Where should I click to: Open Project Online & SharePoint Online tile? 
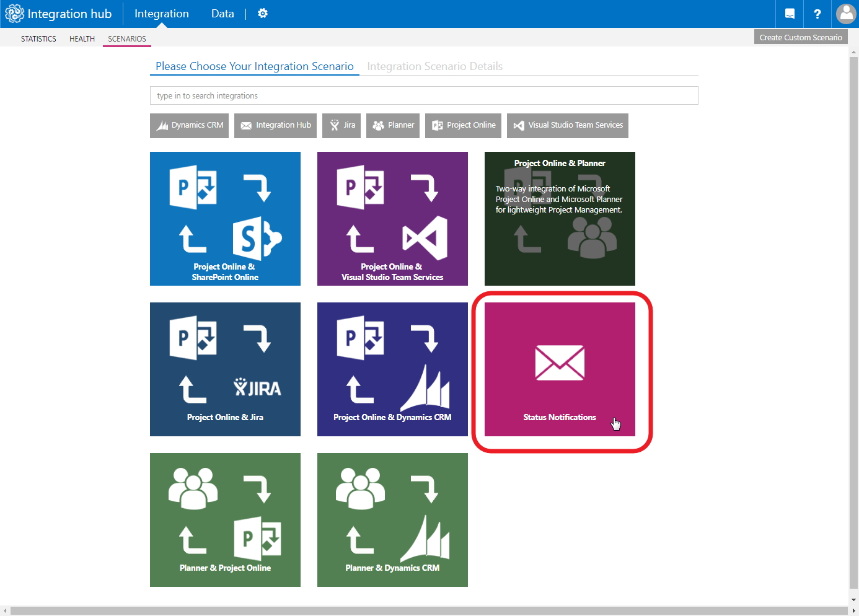[225, 219]
